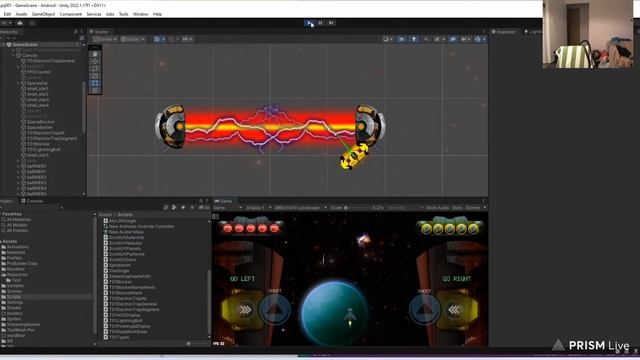The image size is (640, 360).
Task: Switch to the Console tab
Action: [x=32, y=201]
